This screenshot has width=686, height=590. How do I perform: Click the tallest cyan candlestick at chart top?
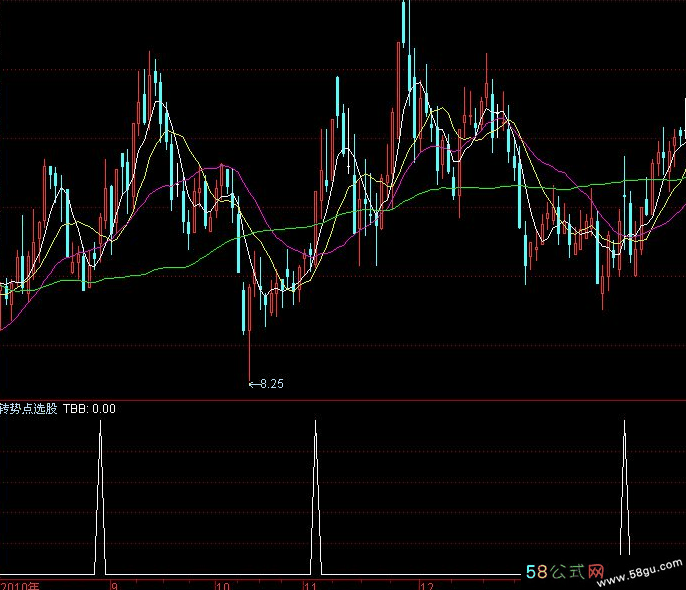404,20
